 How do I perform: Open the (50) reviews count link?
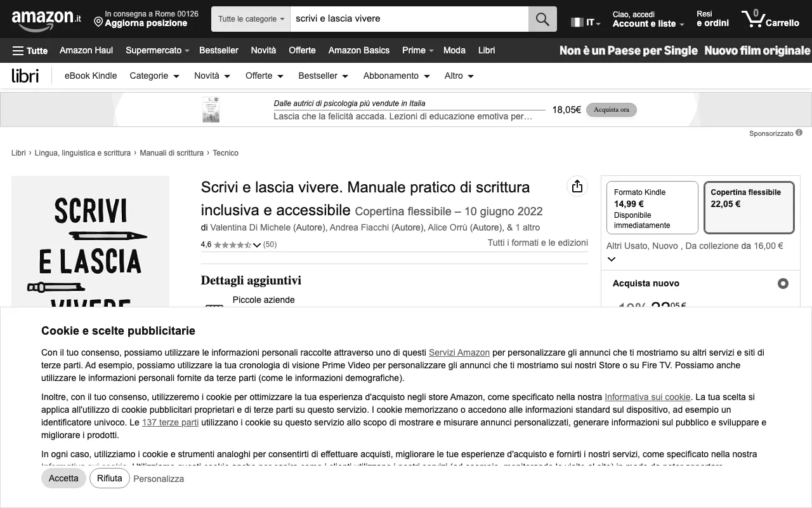click(270, 244)
